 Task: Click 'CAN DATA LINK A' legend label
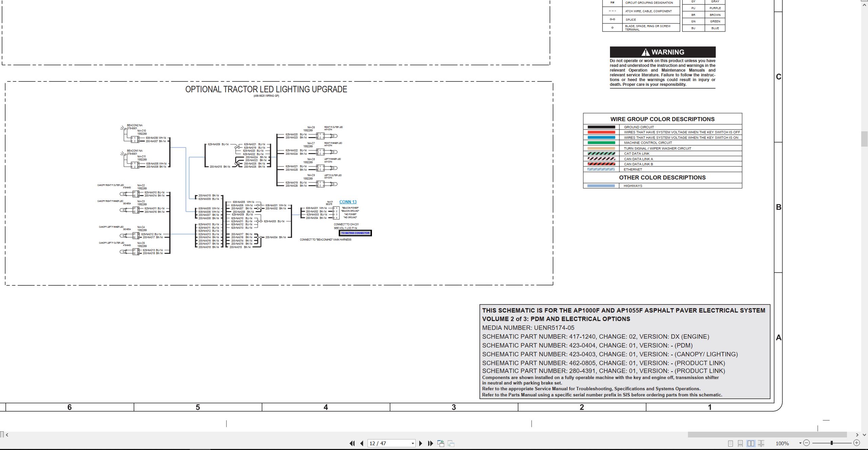(638, 159)
